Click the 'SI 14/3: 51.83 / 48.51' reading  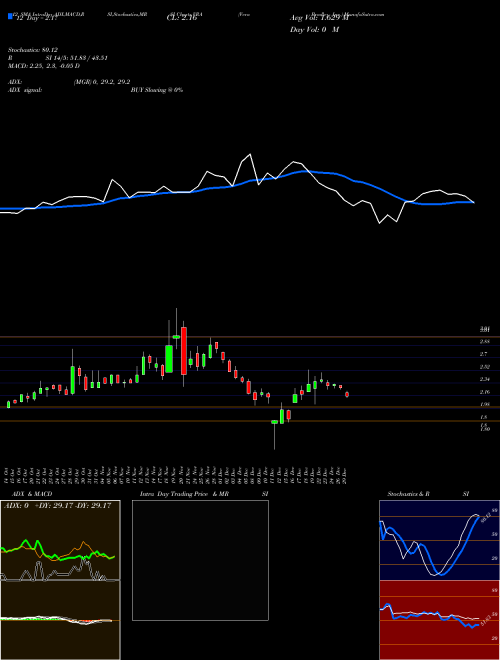click(77, 58)
